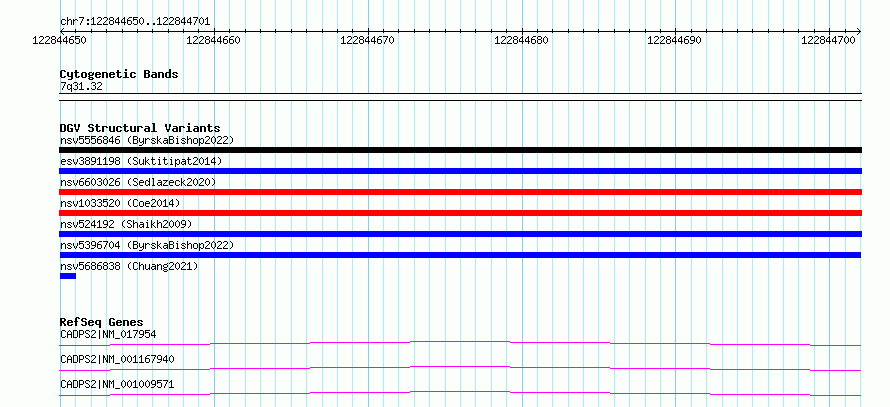Click the RefSeq Genes track title
This screenshot has height=407, width=890.
pos(102,322)
